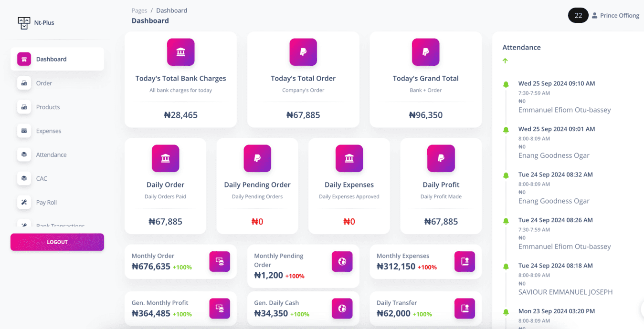
Task: Click the Monthly Order coins icon
Action: point(220,261)
